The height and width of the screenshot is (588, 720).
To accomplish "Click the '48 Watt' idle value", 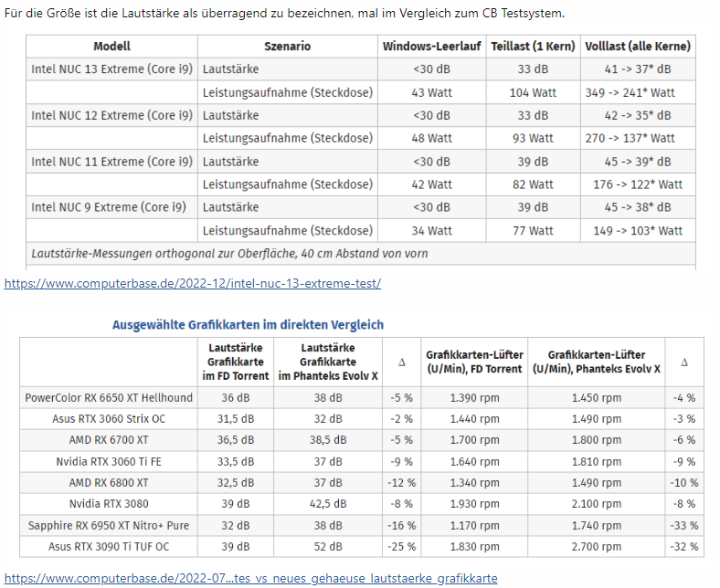I will pyautogui.click(x=431, y=138).
